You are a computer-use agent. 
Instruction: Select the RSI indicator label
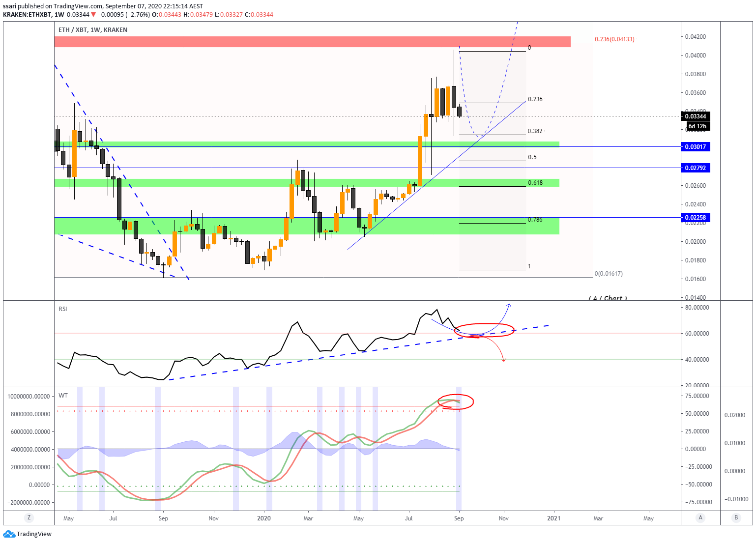pyautogui.click(x=63, y=309)
